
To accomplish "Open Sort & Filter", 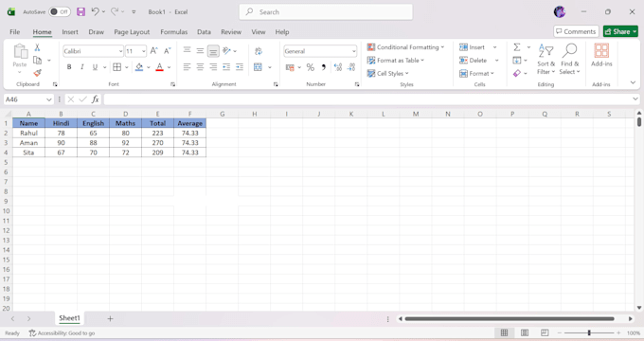I will [546, 59].
